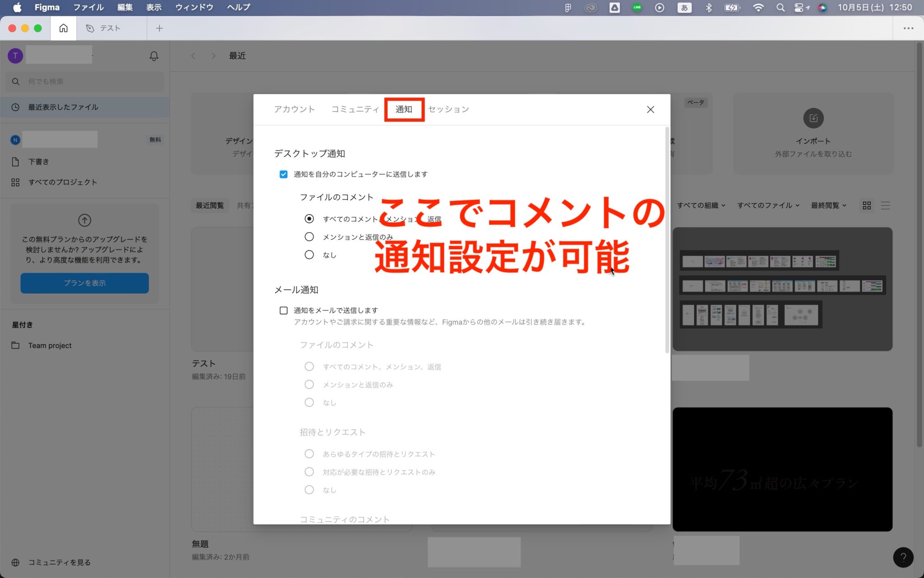This screenshot has width=924, height=578.
Task: Click the purple T user avatar
Action: (x=15, y=56)
